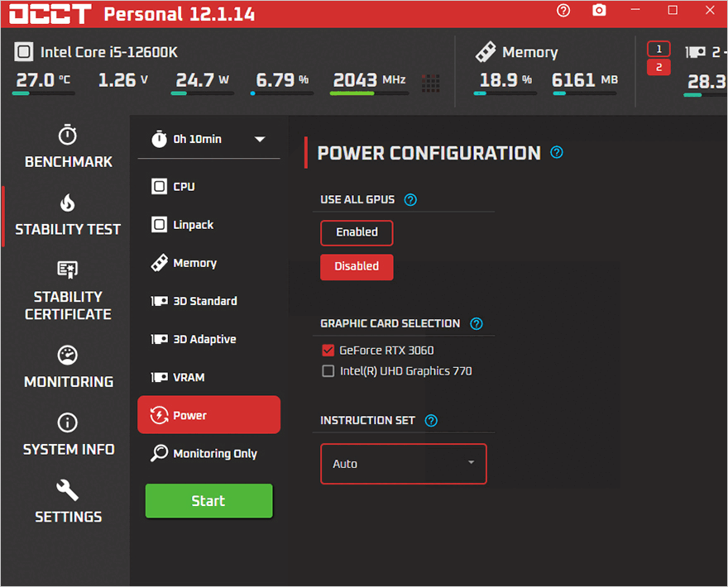This screenshot has height=587, width=728.
Task: Select the Monitoring Only label
Action: click(x=215, y=454)
